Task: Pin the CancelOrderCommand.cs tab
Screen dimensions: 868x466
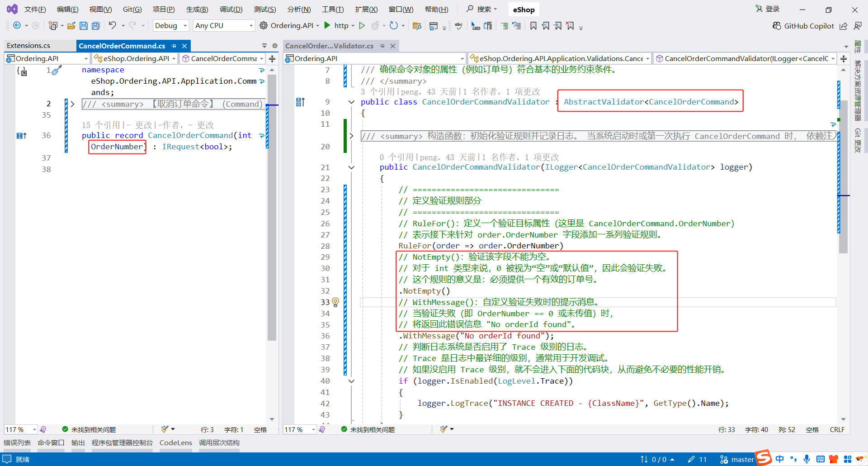Action: pyautogui.click(x=174, y=46)
